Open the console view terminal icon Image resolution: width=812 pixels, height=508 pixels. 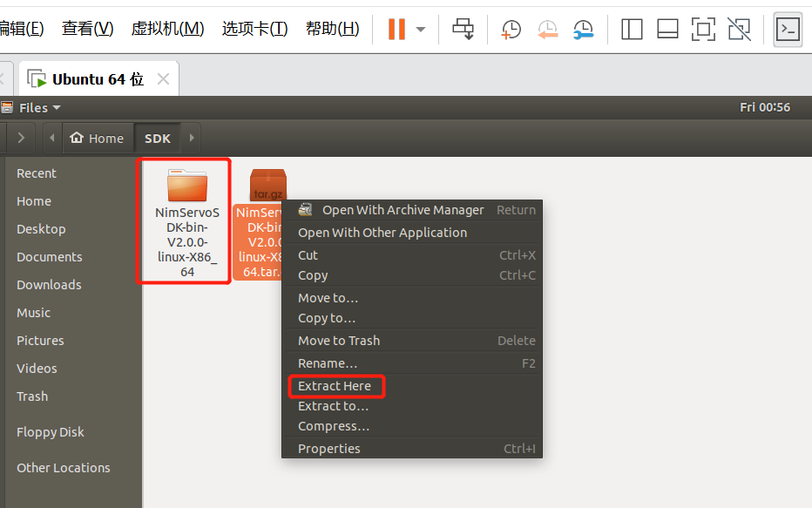pos(788,30)
